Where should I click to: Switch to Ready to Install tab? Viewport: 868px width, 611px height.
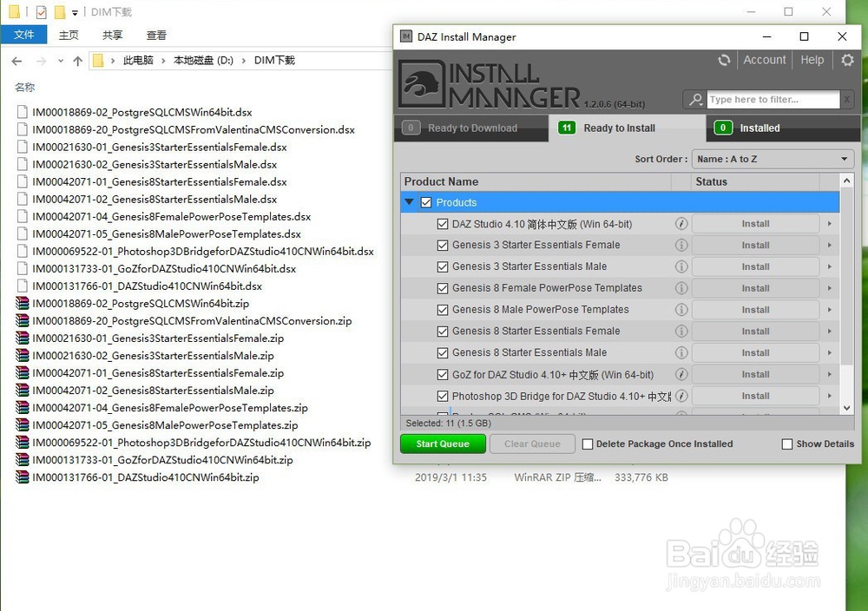tap(628, 128)
